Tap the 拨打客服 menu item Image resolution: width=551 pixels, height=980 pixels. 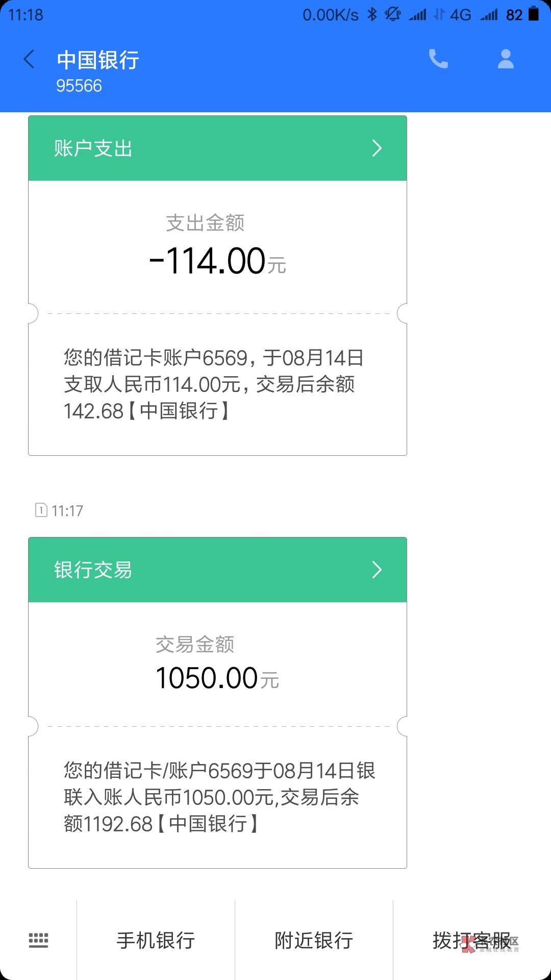[x=471, y=940]
